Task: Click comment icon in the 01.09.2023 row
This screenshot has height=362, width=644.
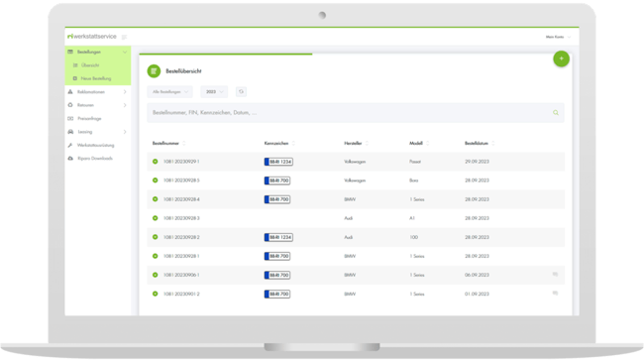Action: coord(555,294)
